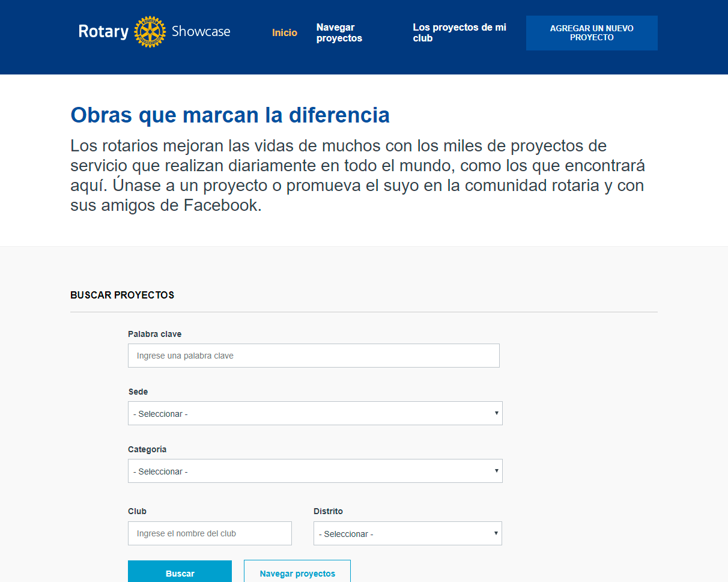Screen dimensions: 728x582
Task: Click Agregar un nuevo proyecto button
Action: pyautogui.click(x=592, y=33)
